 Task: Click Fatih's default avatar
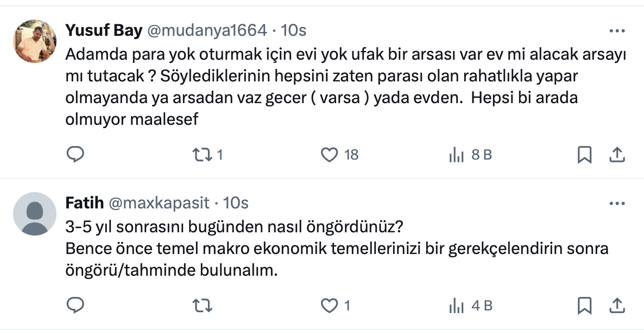click(34, 214)
